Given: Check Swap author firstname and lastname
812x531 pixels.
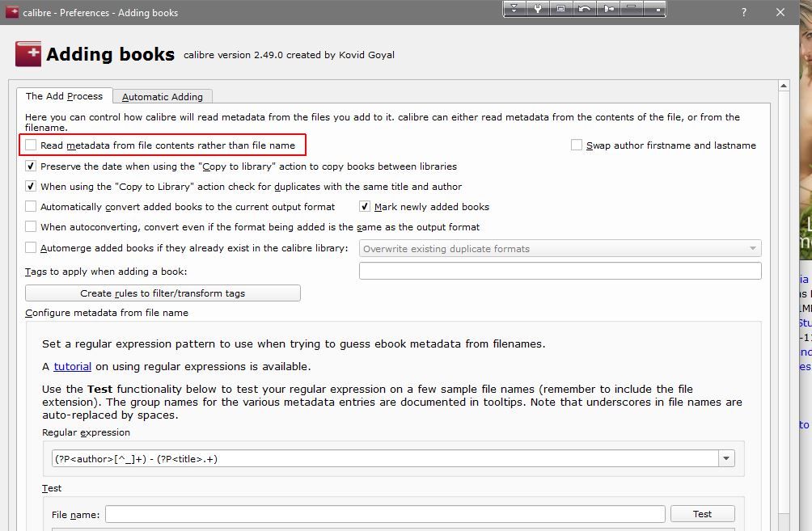Looking at the screenshot, I should [x=577, y=145].
